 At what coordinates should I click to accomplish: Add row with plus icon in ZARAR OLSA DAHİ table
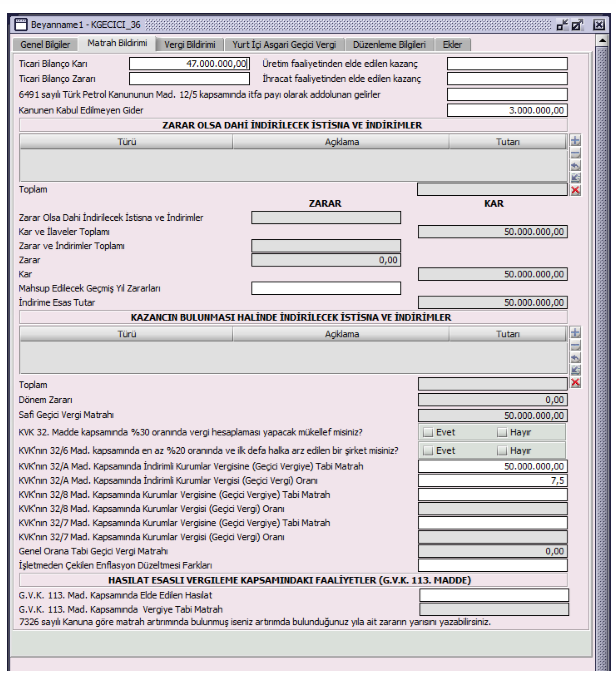point(575,141)
